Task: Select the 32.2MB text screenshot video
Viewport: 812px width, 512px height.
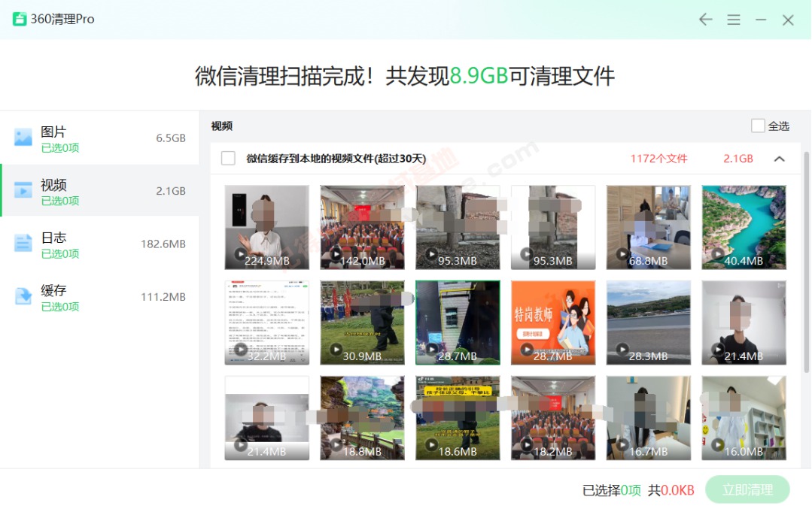Action: point(266,323)
